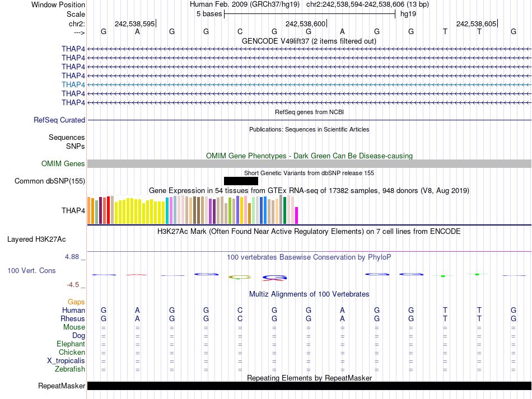Select the Rhesus species row label
The width and height of the screenshot is (532, 399).
click(x=73, y=318)
